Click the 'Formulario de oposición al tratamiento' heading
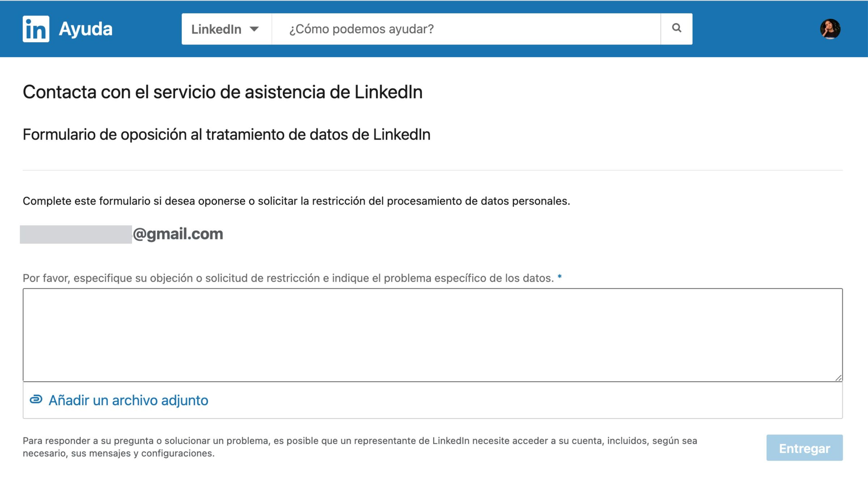The height and width of the screenshot is (488, 868). tap(226, 134)
